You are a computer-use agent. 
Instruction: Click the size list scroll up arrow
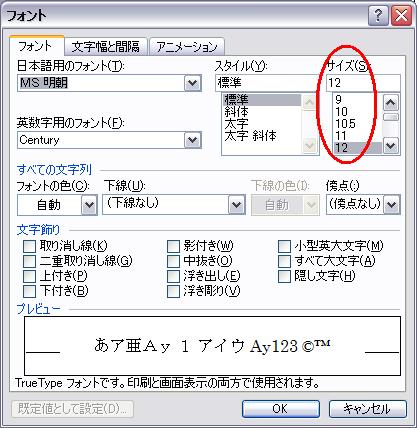tap(391, 103)
